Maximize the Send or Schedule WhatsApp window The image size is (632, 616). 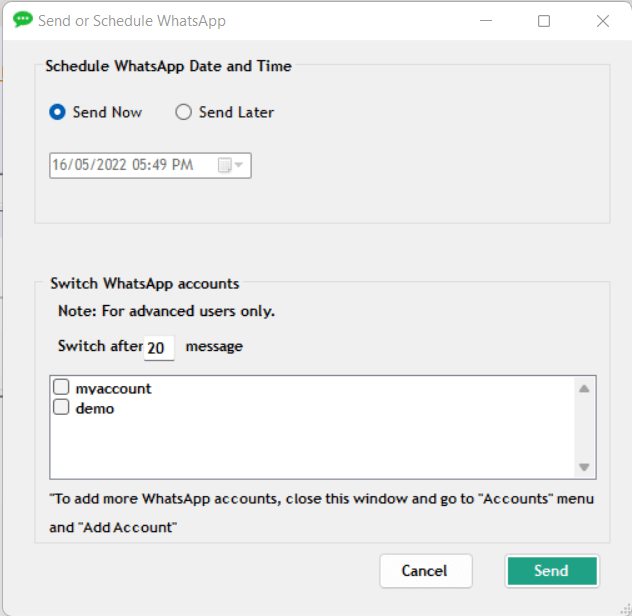(544, 21)
